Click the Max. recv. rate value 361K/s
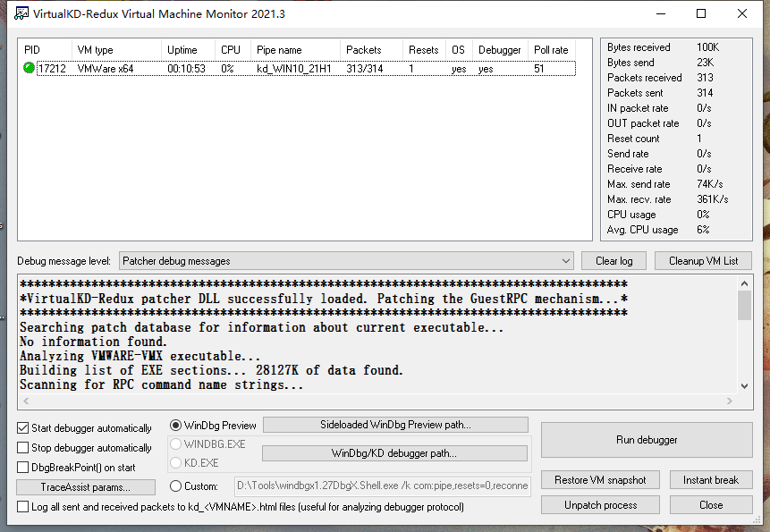This screenshot has height=532, width=770. tap(712, 199)
